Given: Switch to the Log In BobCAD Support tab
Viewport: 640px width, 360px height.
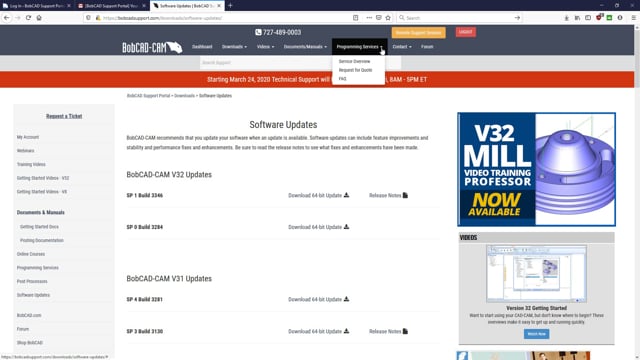Looking at the screenshot, I should [x=36, y=6].
